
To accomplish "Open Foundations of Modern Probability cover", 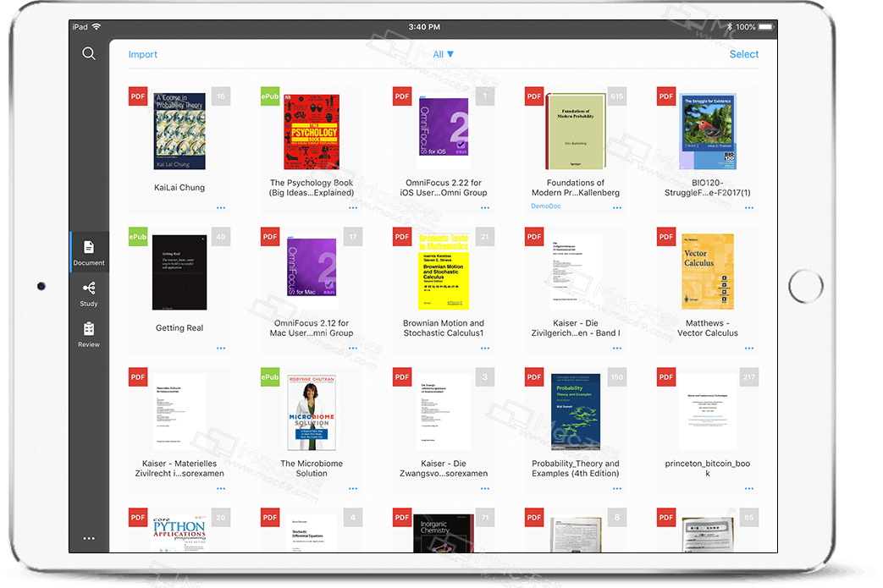I will (x=576, y=131).
